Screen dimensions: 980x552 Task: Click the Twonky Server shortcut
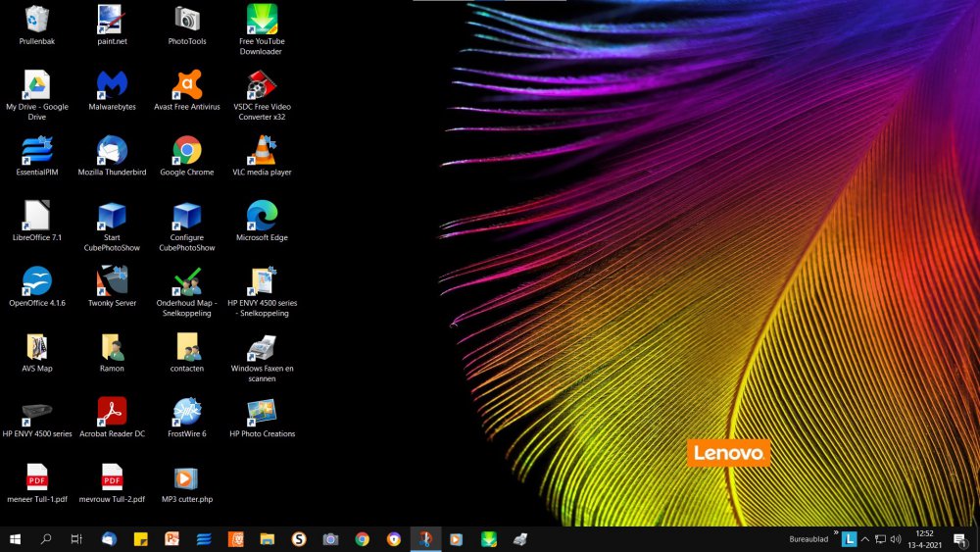tap(112, 281)
